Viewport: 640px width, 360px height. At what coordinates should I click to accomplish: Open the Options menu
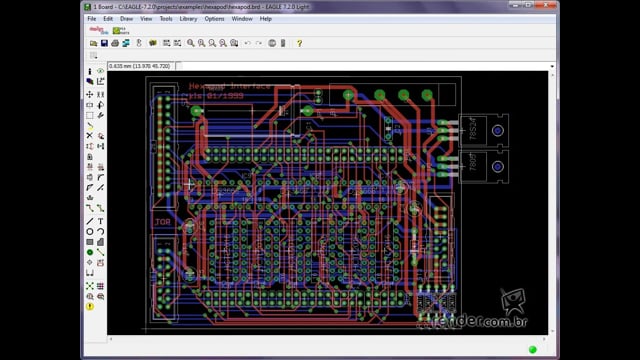point(214,19)
